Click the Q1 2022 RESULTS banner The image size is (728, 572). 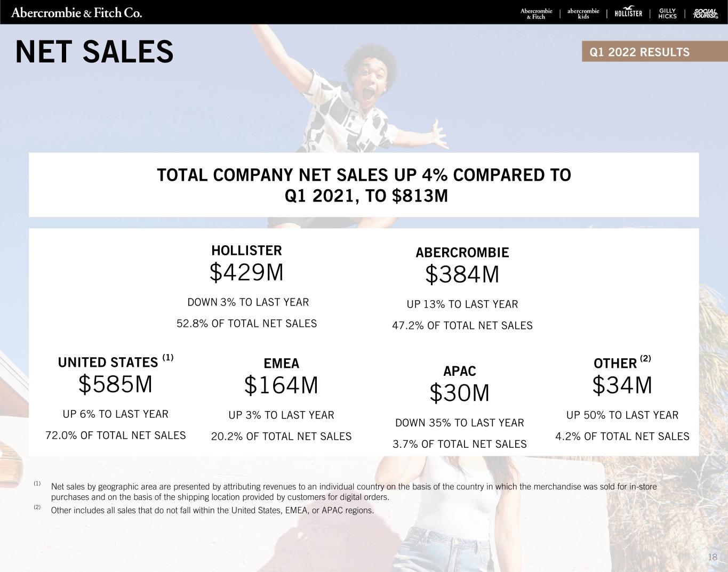[x=639, y=52]
